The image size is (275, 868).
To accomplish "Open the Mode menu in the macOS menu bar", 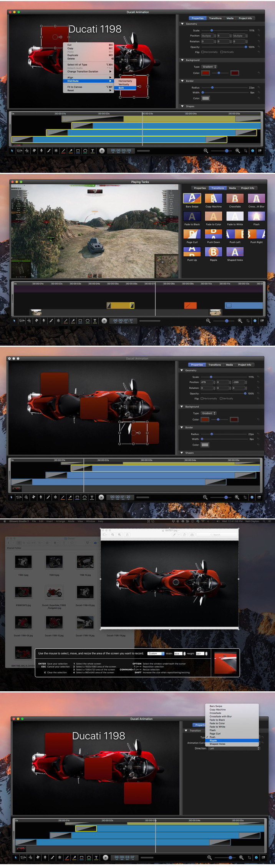I will (x=71, y=521).
